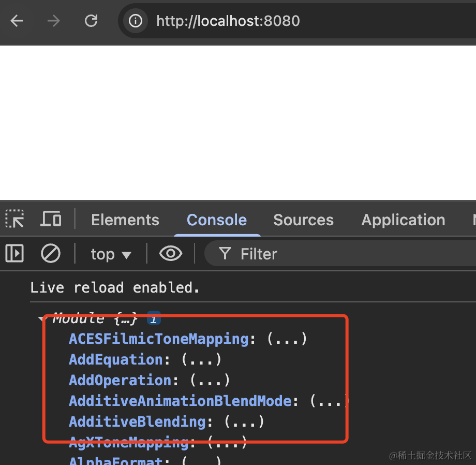Click the console Filter field
476x465 pixels.
click(340, 254)
